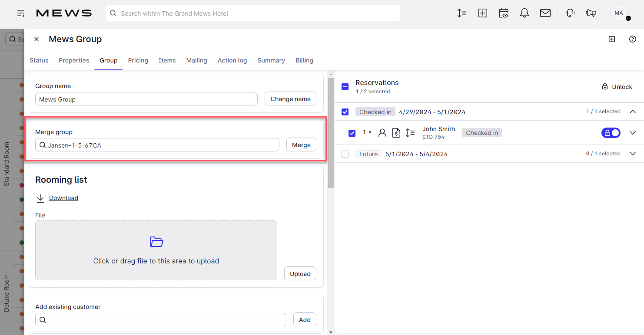Viewport: 644px width, 335px height.
Task: Click the "4/29/2024 - 5/1/2024" date range
Action: (432, 112)
